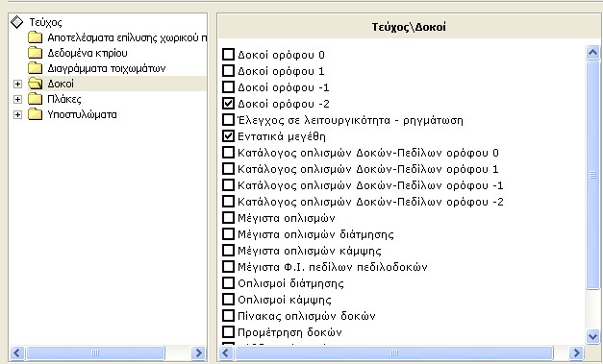Screen dimensions: 603x364
Task: Select the Τεύχος root tree label
Action: pyautogui.click(x=45, y=22)
